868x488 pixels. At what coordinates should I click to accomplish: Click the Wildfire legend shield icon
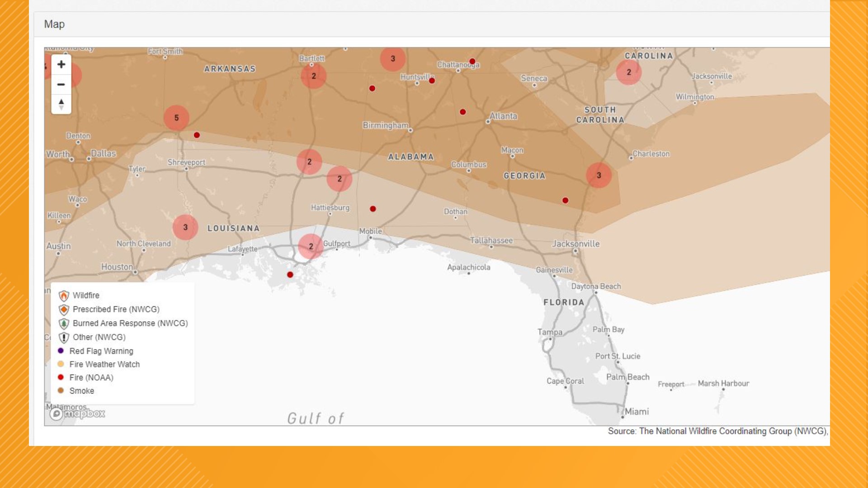coord(64,296)
